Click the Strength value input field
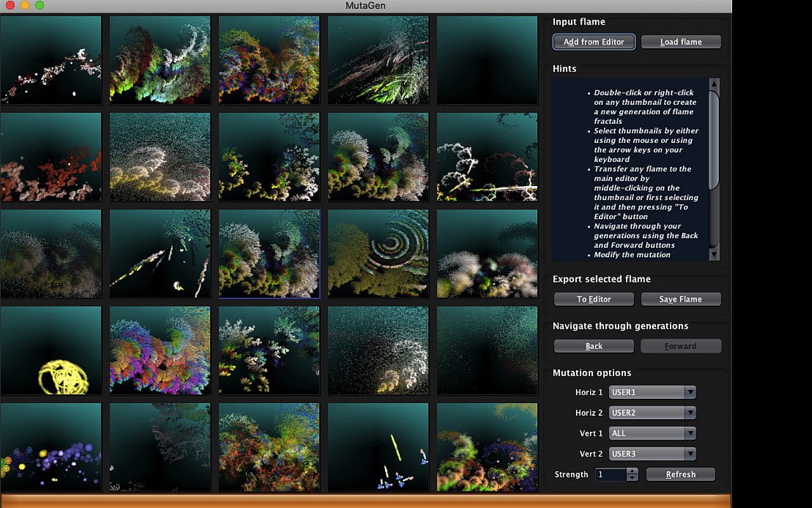This screenshot has width=812, height=508. [610, 474]
